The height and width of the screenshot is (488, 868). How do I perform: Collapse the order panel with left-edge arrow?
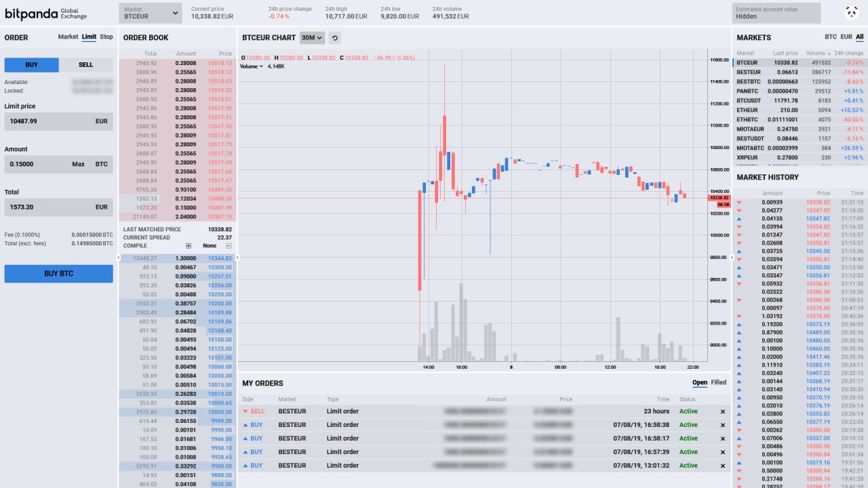point(118,258)
